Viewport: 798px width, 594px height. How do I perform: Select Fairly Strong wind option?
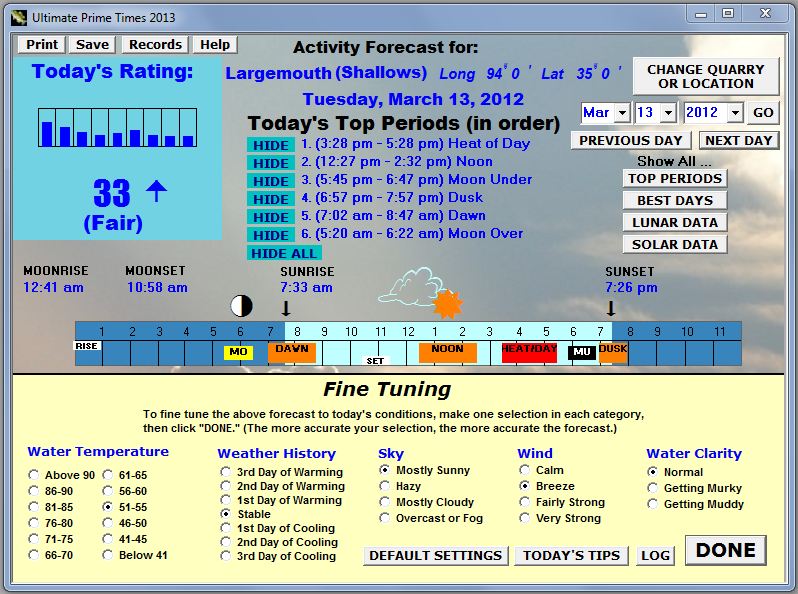point(524,502)
